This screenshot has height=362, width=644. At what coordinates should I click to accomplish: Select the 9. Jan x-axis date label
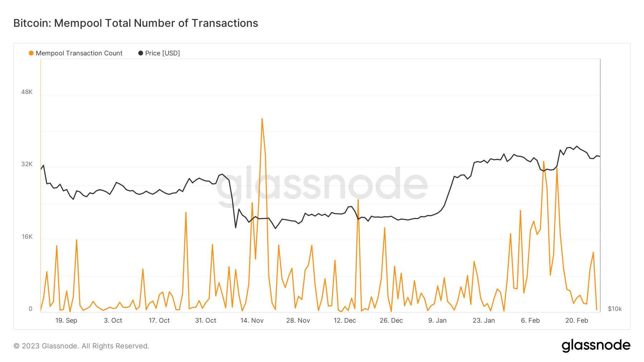tap(437, 321)
